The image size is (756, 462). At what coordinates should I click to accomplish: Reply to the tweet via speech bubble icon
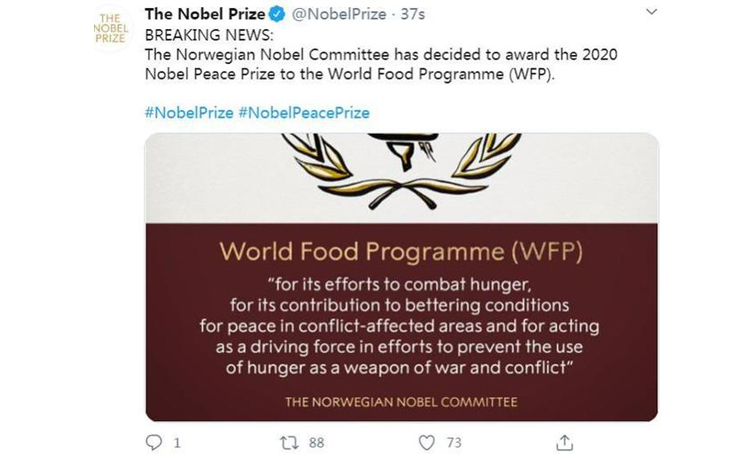[154, 441]
